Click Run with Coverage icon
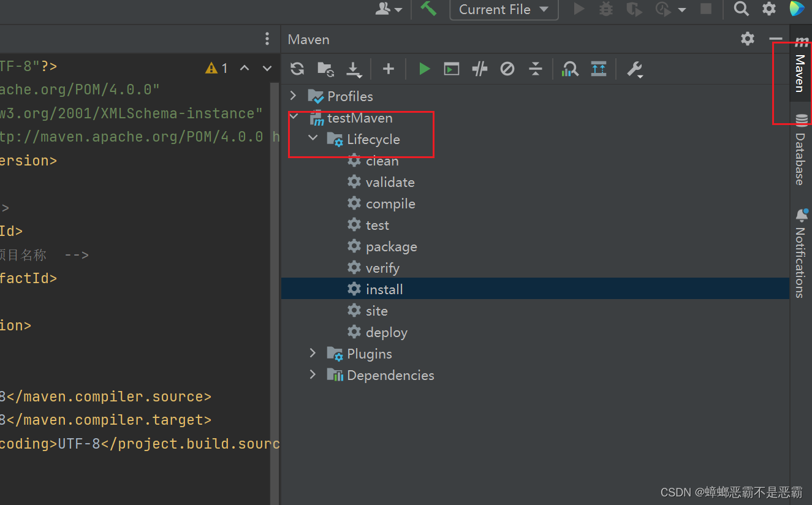 [634, 9]
